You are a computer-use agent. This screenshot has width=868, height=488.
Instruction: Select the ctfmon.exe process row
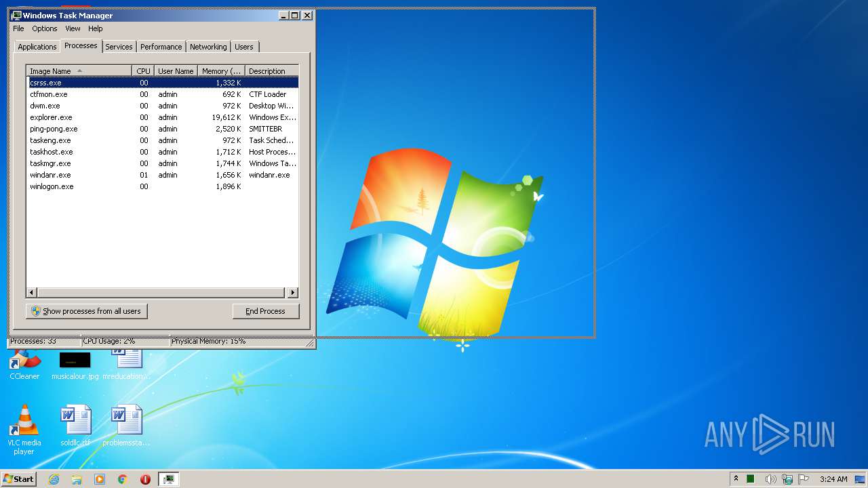point(163,94)
